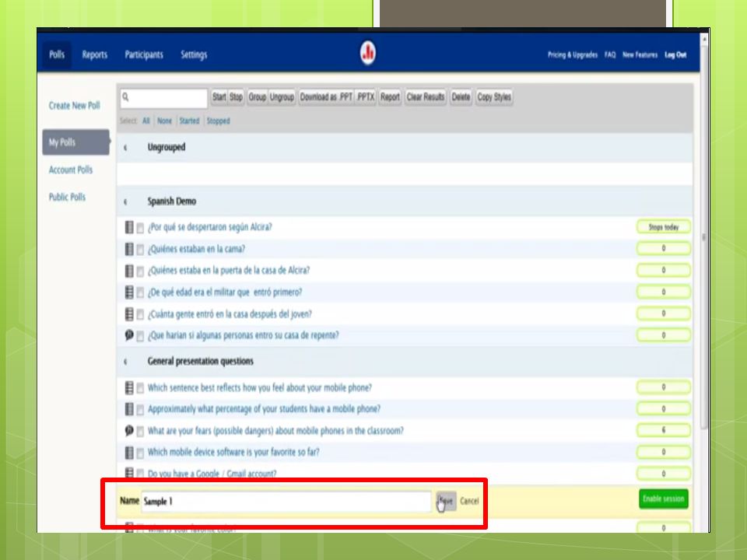Check the box for 'What are your fears'
Viewport: 747px width, 560px height.
click(140, 432)
